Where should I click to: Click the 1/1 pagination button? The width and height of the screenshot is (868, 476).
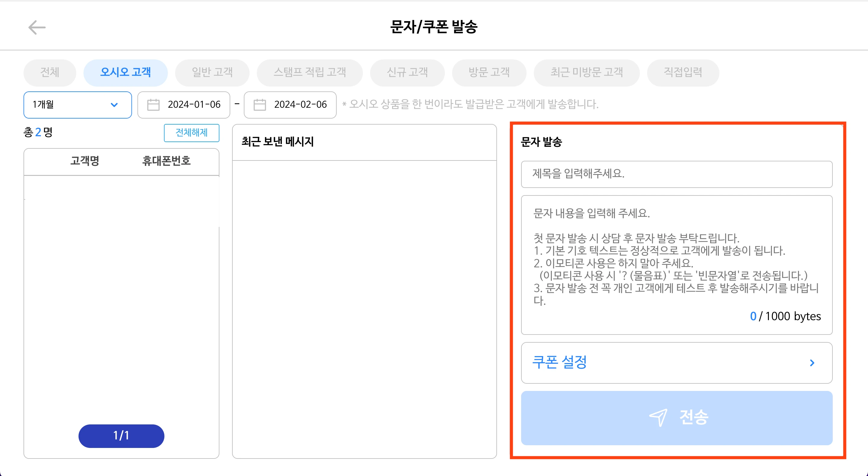121,436
